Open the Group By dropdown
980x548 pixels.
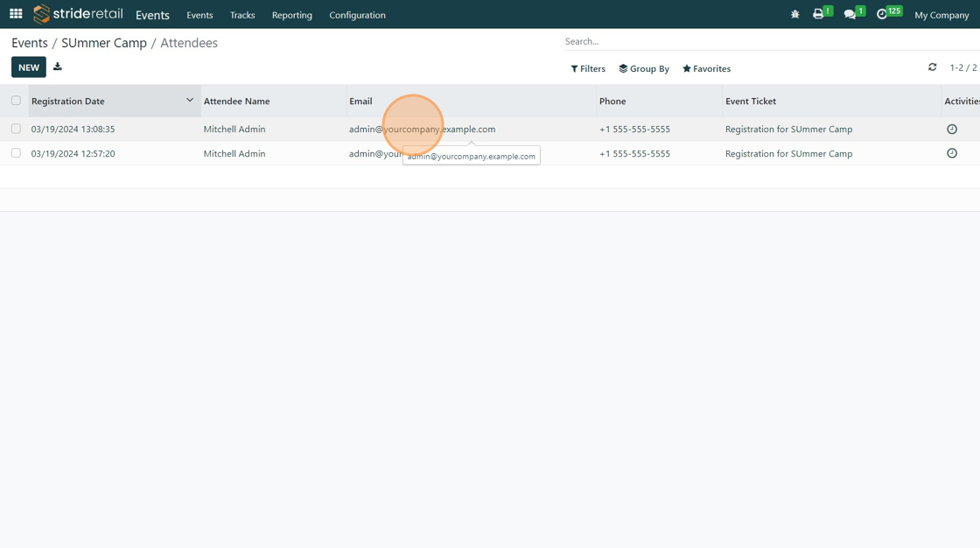coord(644,69)
